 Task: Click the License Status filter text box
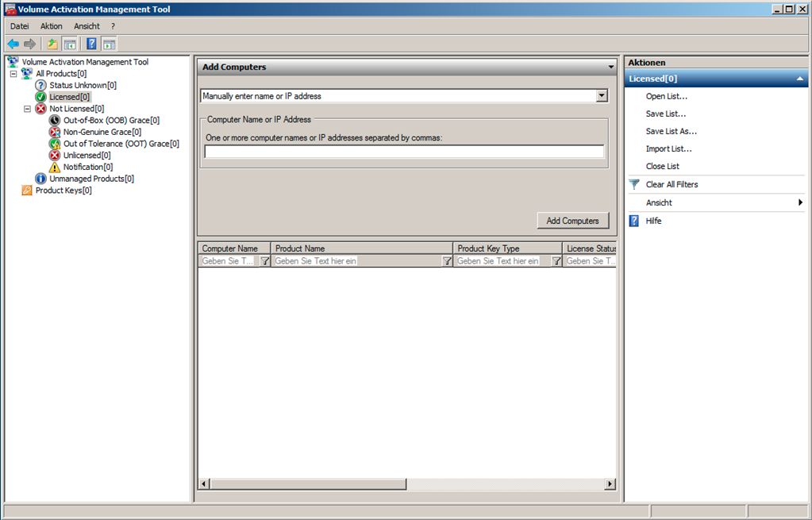[590, 261]
